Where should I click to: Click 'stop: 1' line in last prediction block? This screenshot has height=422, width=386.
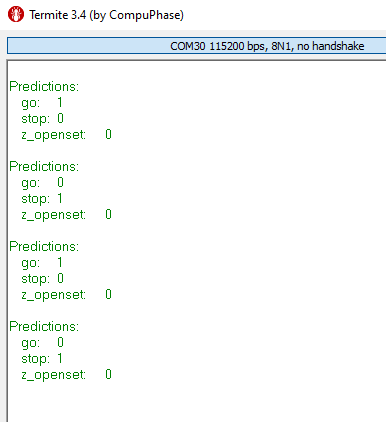pyautogui.click(x=42, y=358)
